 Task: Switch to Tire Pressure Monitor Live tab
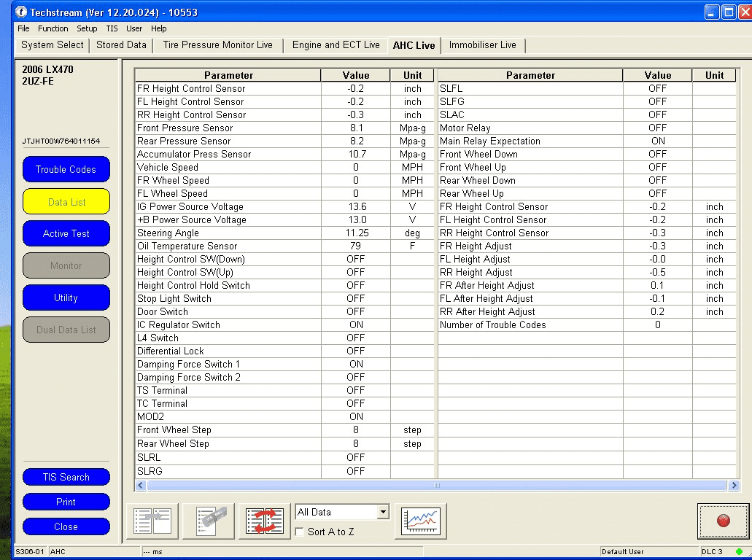(218, 45)
